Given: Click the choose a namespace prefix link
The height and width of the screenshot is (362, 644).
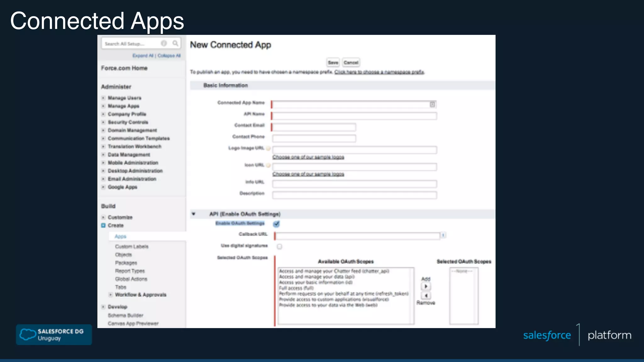Looking at the screenshot, I should click(x=380, y=72).
